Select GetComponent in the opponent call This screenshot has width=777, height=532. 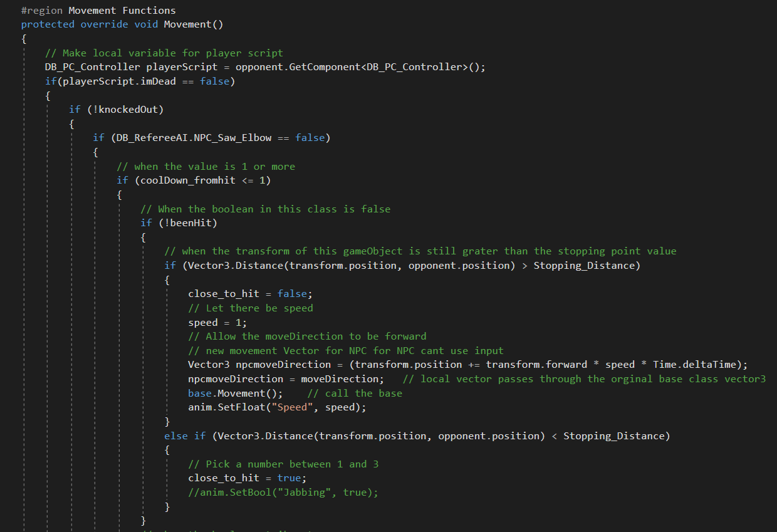click(x=325, y=67)
